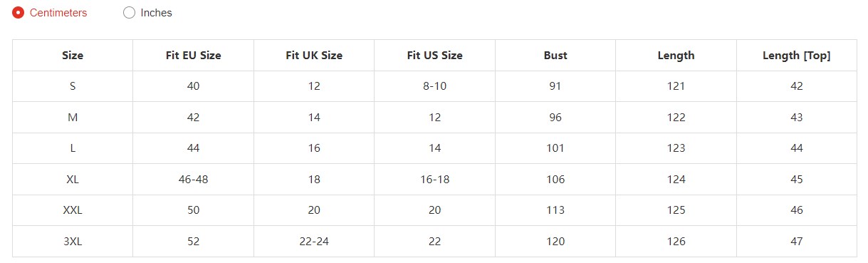The image size is (868, 263).
Task: Click the Size column header
Action: (73, 56)
